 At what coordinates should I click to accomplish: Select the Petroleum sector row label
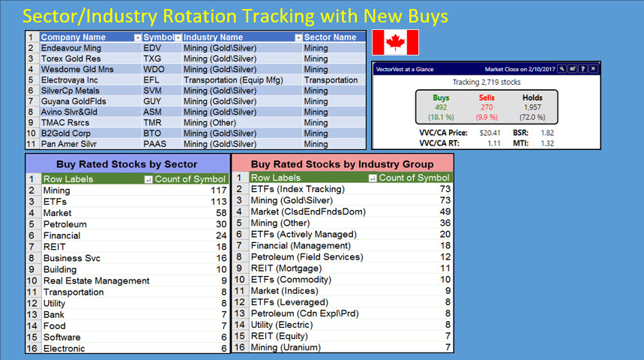(x=65, y=224)
